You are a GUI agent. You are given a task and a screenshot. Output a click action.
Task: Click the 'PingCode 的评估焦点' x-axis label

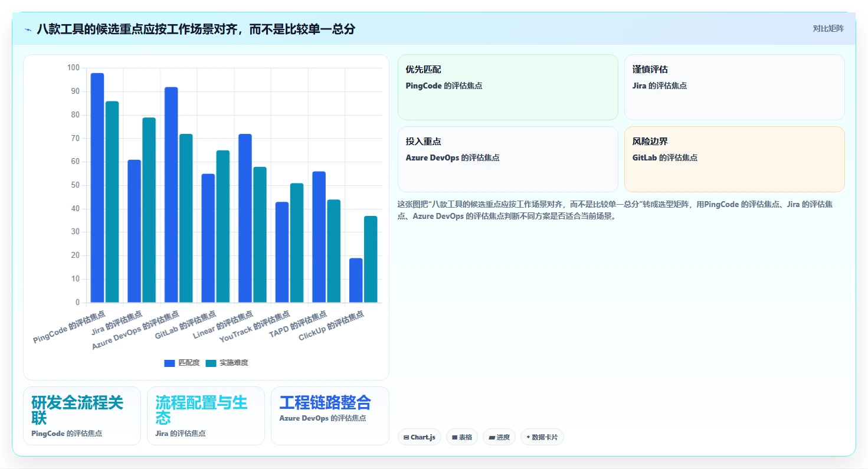pyautogui.click(x=70, y=326)
